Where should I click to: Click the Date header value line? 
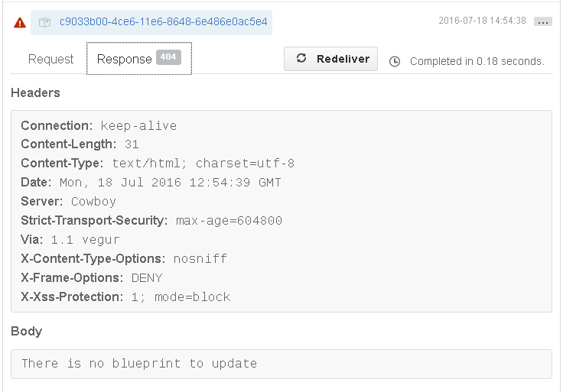(x=170, y=182)
